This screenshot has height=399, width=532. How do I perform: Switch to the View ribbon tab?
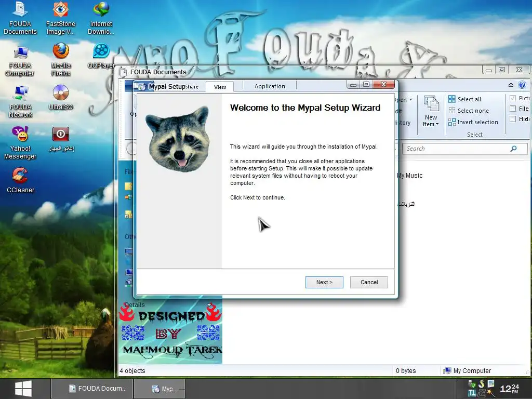220,87
